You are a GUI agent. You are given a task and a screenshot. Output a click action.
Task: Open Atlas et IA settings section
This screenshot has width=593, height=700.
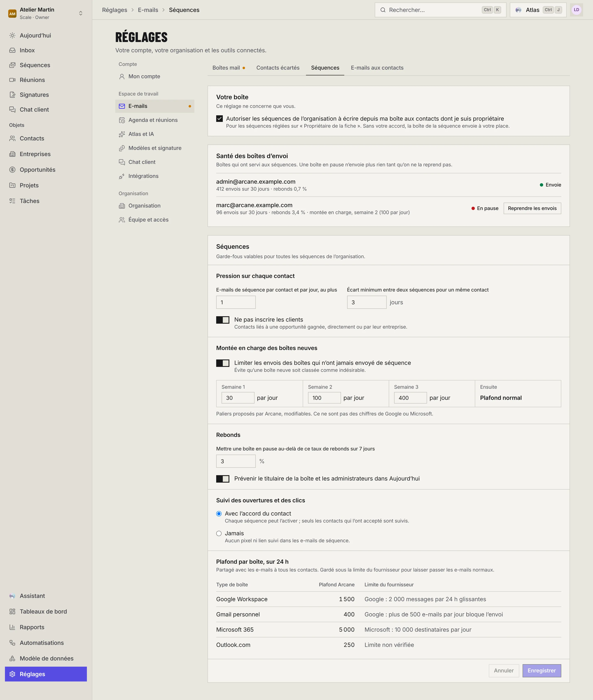coord(155,134)
